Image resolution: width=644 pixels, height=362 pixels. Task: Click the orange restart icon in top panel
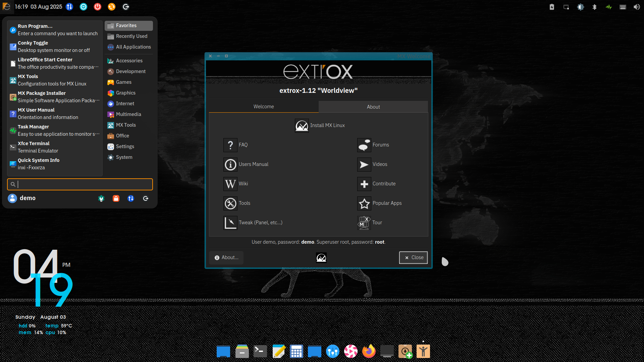(112, 7)
